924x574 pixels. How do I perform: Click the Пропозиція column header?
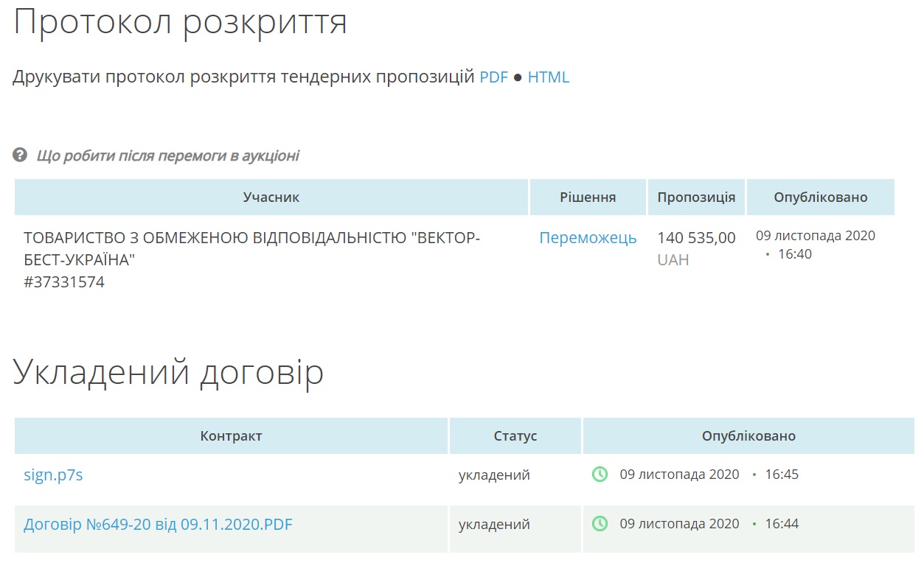coord(696,197)
